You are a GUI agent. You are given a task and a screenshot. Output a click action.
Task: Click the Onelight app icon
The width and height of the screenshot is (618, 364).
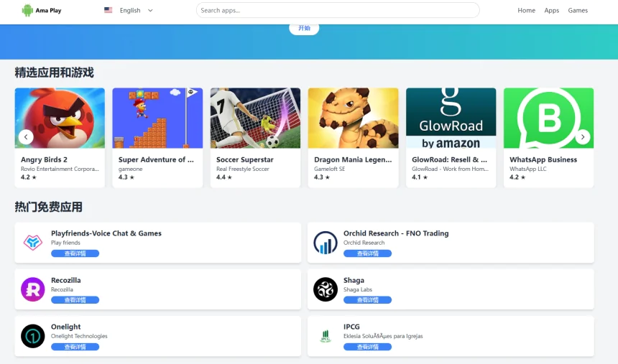coord(33,336)
